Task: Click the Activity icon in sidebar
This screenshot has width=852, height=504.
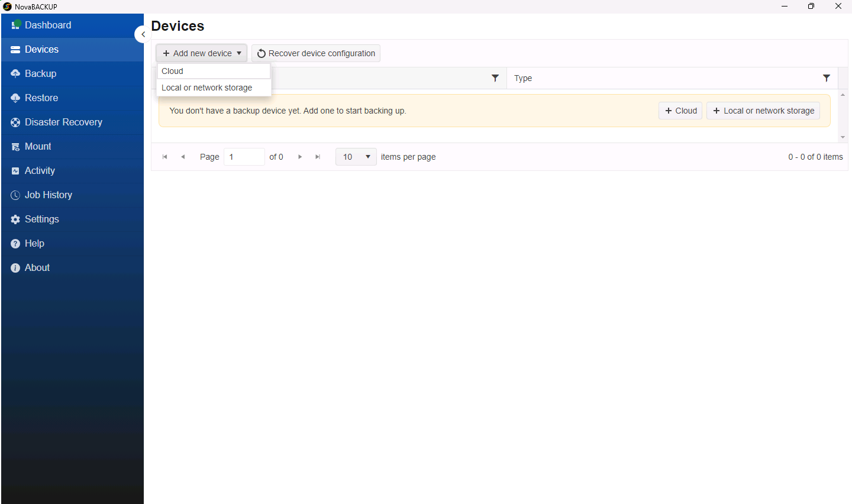Action: tap(15, 171)
